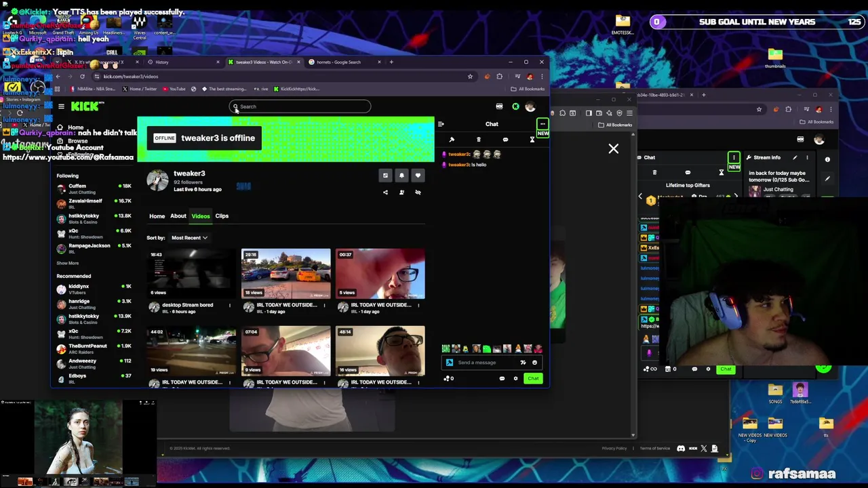This screenshot has height=488, width=868.
Task: Close the overlay with the large X
Action: pyautogui.click(x=613, y=148)
